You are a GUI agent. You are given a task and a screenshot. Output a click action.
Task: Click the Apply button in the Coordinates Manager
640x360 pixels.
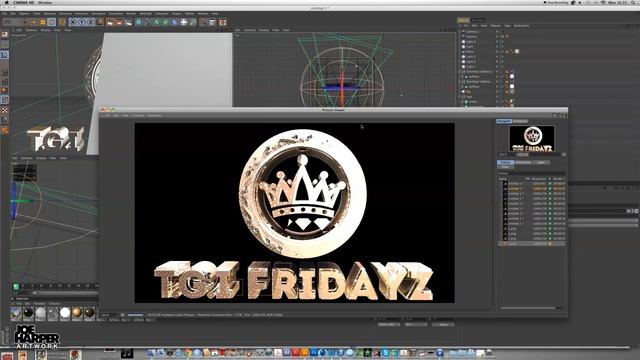coord(443,324)
